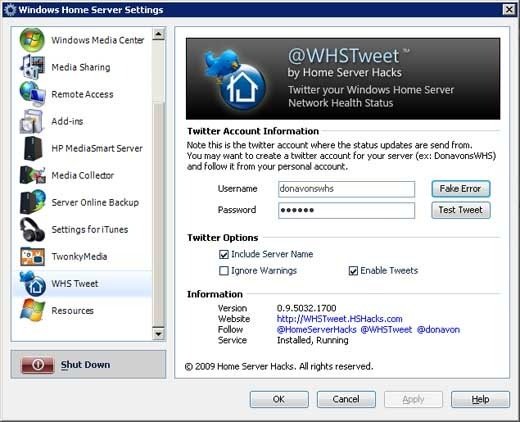520x422 pixels.
Task: Click the red power icon on Shut Down
Action: pos(37,364)
